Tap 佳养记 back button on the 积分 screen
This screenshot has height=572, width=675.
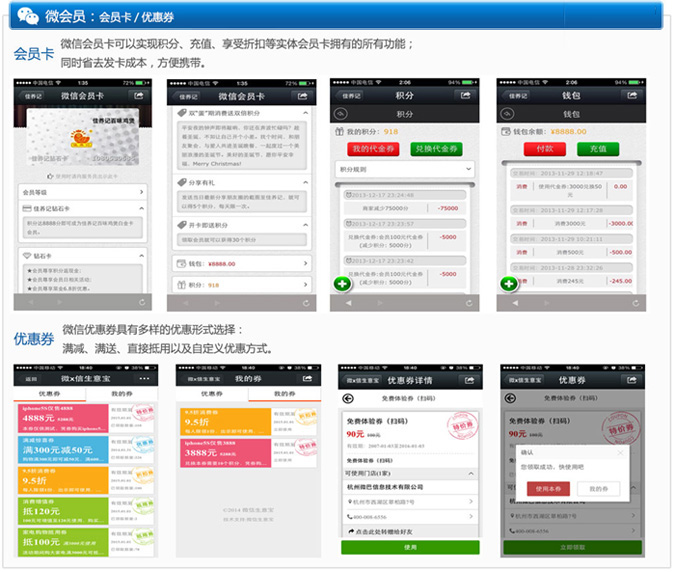click(351, 96)
